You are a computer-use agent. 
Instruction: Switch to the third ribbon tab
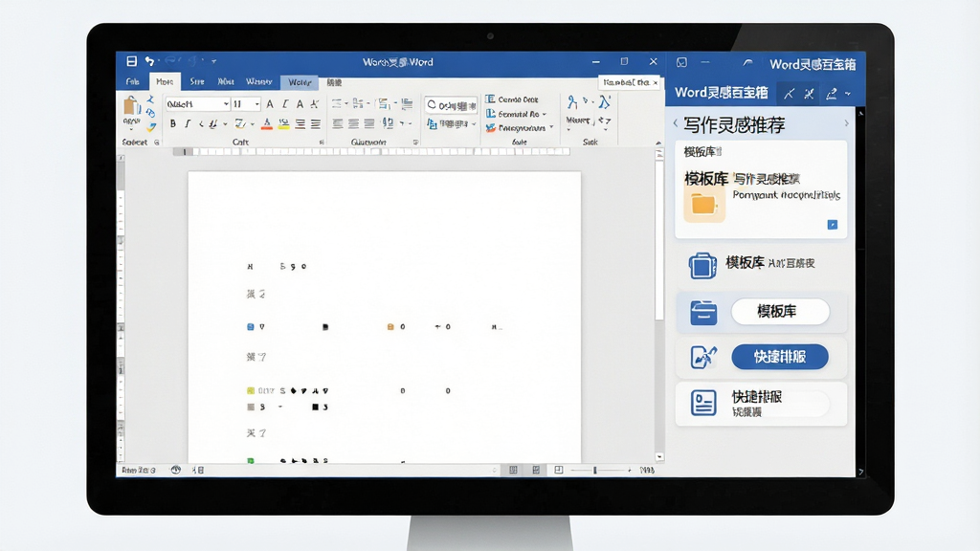pos(197,82)
